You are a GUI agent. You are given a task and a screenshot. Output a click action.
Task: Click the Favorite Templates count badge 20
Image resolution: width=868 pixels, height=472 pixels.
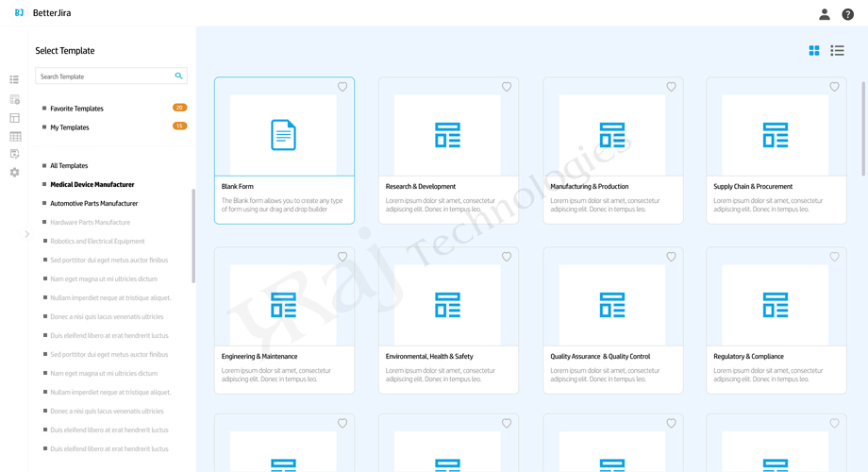click(x=179, y=108)
